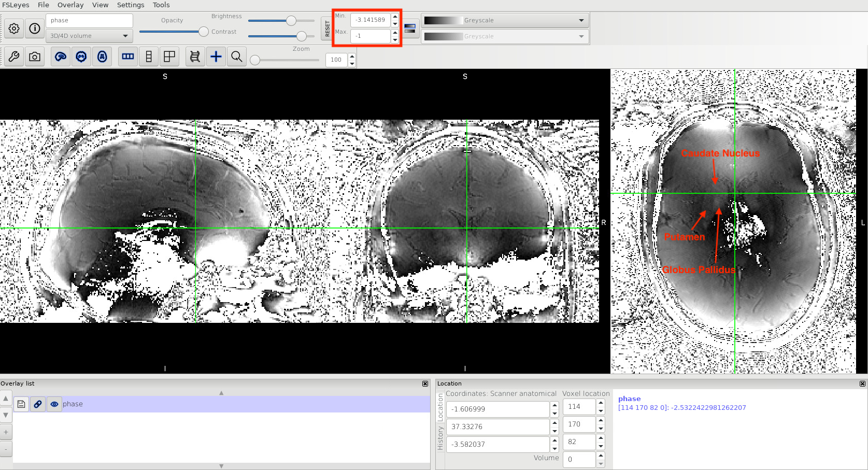Open the Overlay menu
868x470 pixels.
pos(70,5)
